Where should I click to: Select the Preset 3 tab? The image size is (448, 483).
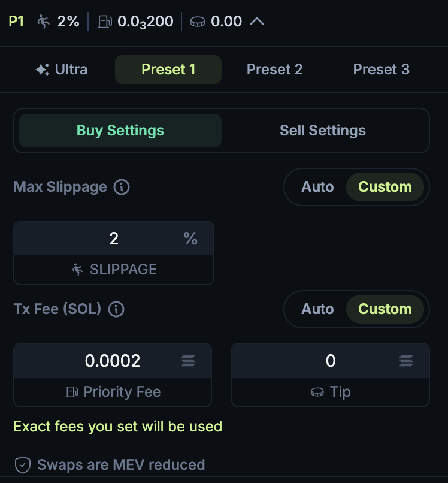[381, 70]
